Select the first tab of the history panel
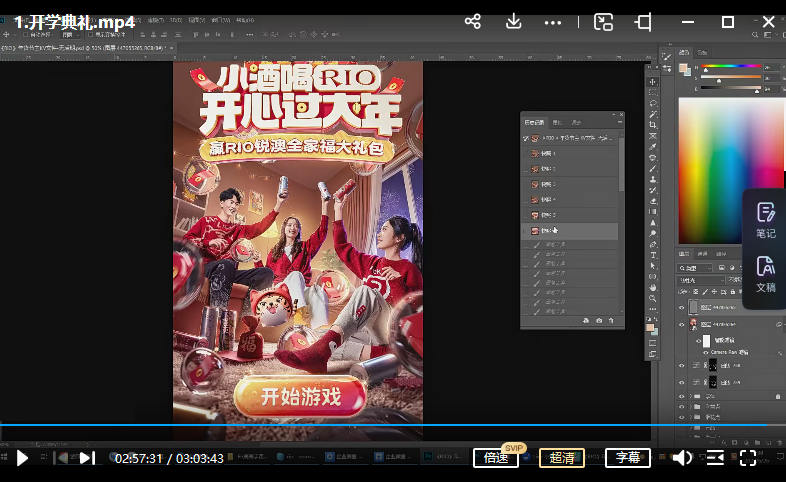The height and width of the screenshot is (482, 786). pyautogui.click(x=536, y=121)
